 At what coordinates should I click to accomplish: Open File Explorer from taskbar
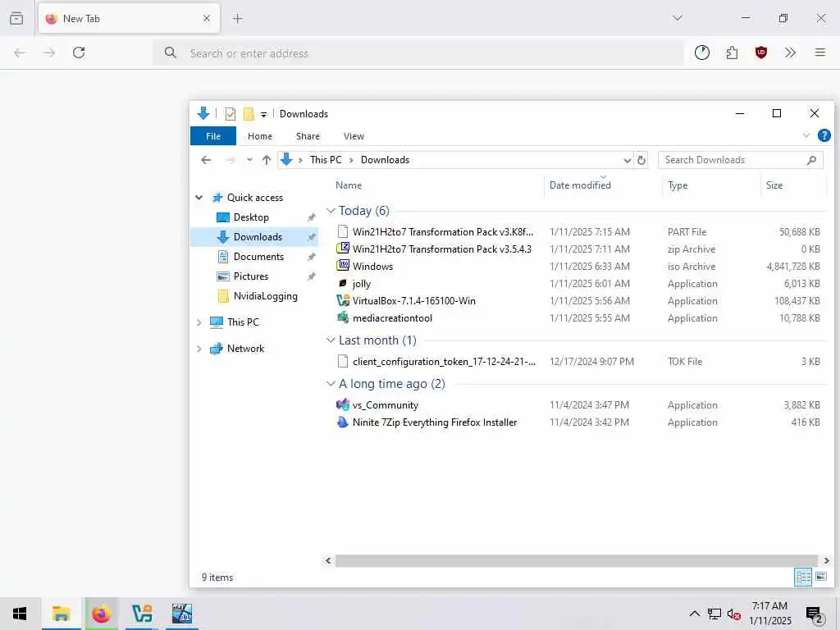61,614
